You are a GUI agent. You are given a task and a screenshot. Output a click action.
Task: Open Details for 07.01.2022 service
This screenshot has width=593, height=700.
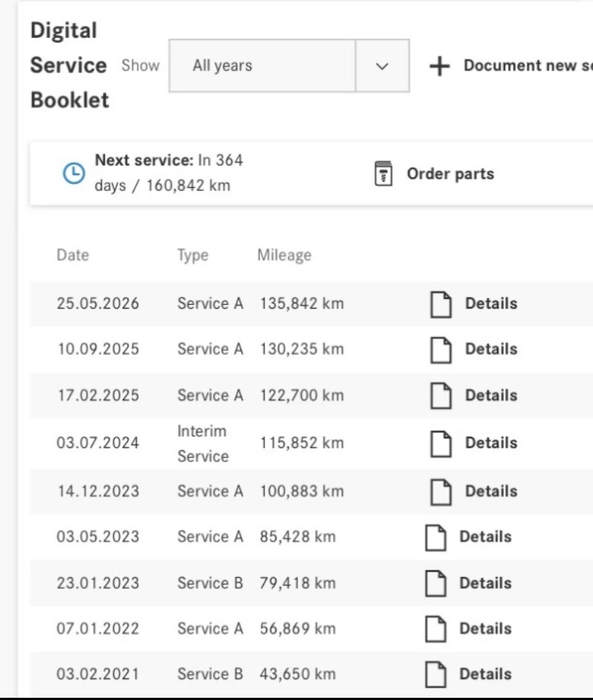(486, 628)
